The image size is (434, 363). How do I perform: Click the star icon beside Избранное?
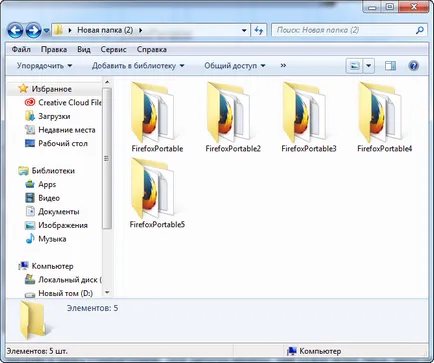pos(23,88)
